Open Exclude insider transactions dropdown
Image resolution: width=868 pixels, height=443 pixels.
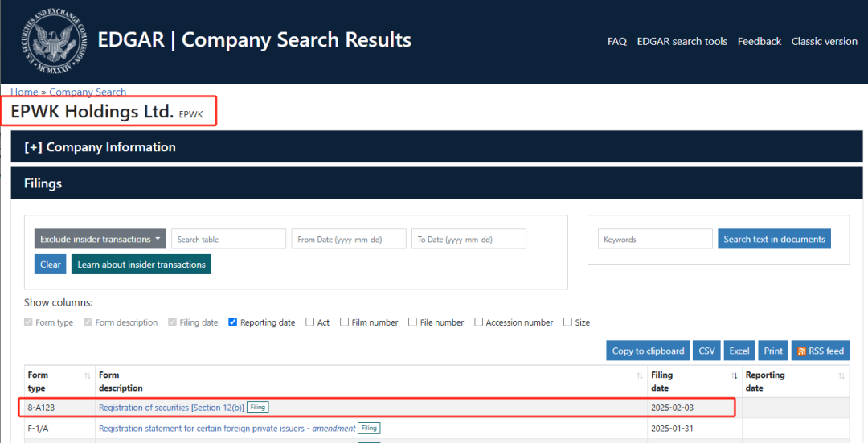[100, 240]
